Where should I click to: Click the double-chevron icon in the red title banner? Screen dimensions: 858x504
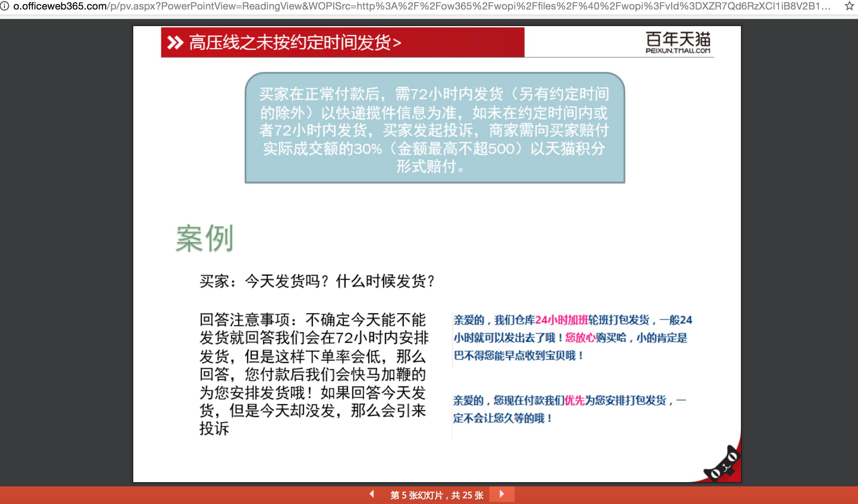(175, 43)
